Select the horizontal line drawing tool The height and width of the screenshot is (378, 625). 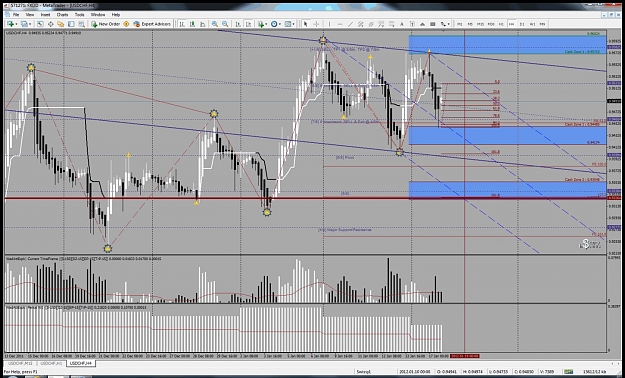[340, 24]
